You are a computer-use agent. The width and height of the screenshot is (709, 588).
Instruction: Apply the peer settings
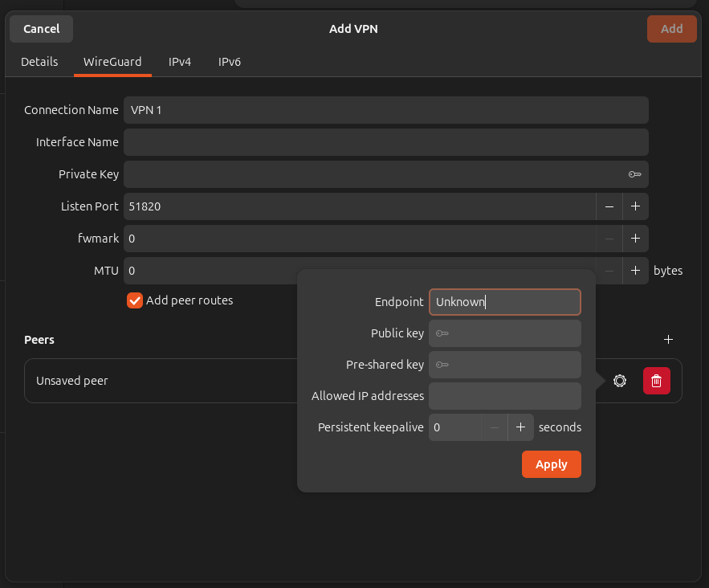[551, 464]
